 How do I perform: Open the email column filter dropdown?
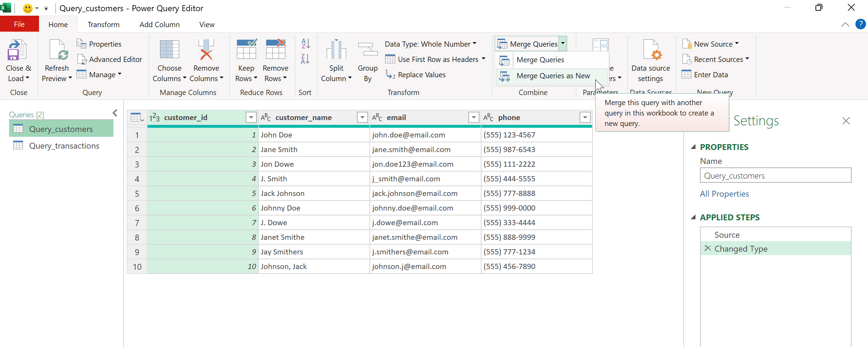(x=473, y=118)
